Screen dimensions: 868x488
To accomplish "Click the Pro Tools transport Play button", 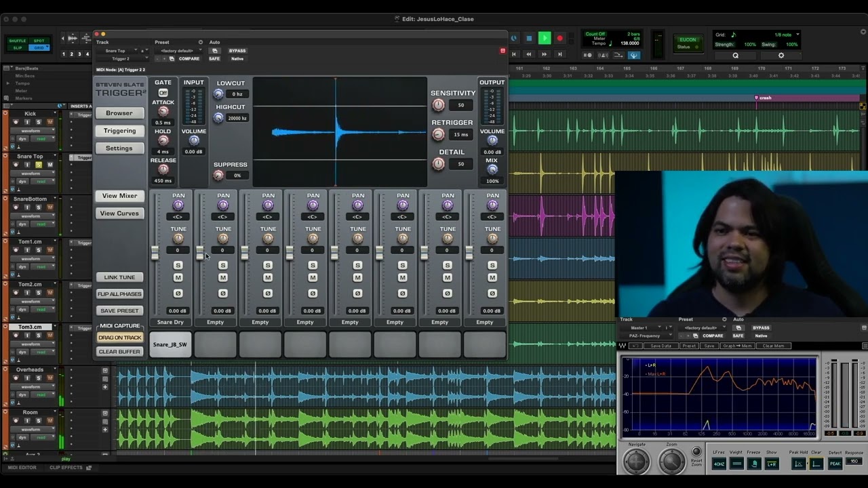I will (545, 38).
